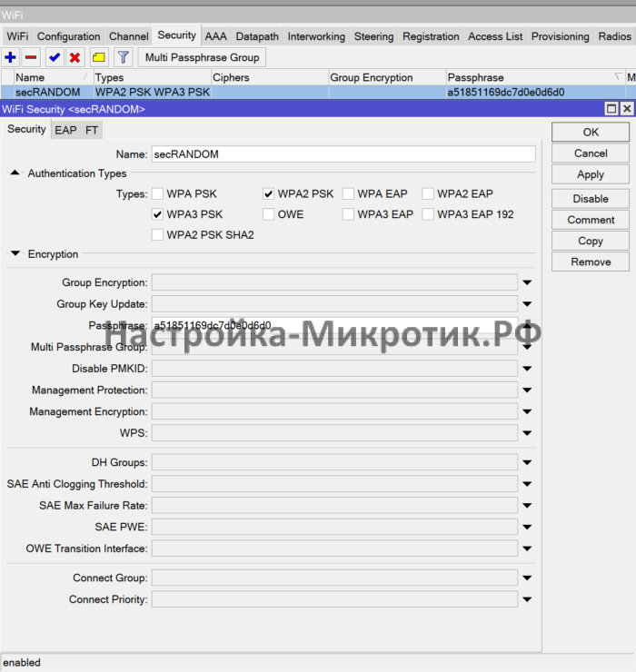Expand the Disable PMKID dropdown arrow
636x672 pixels.
click(x=527, y=369)
